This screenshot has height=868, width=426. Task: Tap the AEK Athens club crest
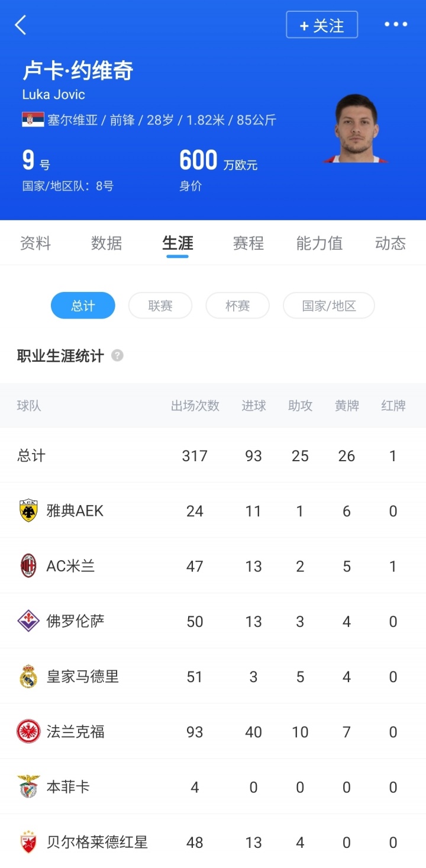point(28,511)
